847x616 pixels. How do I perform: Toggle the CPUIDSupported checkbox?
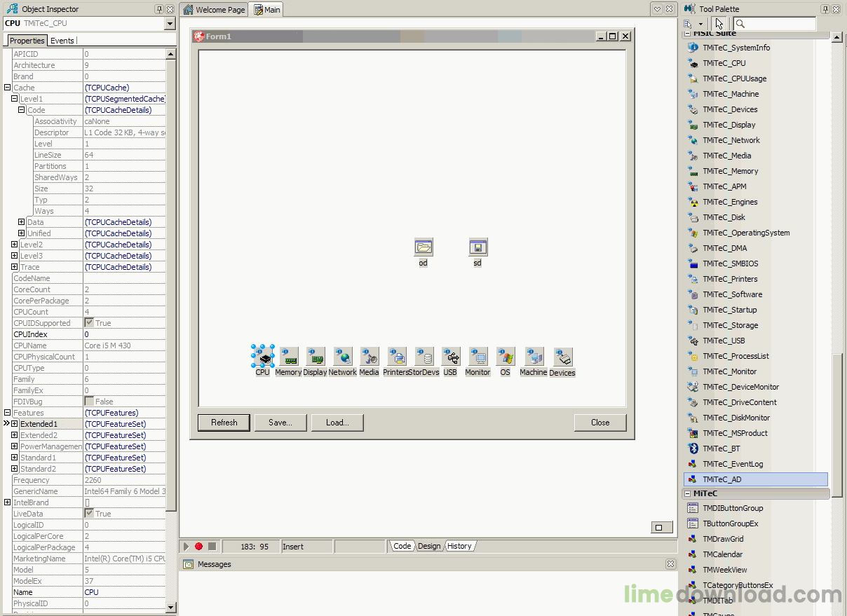coord(89,323)
